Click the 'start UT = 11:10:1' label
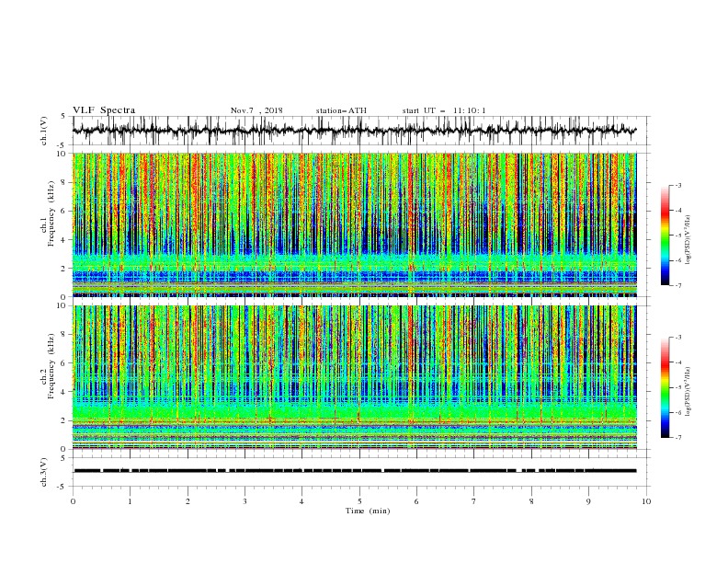Image resolution: width=728 pixels, height=563 pixels. (x=444, y=110)
